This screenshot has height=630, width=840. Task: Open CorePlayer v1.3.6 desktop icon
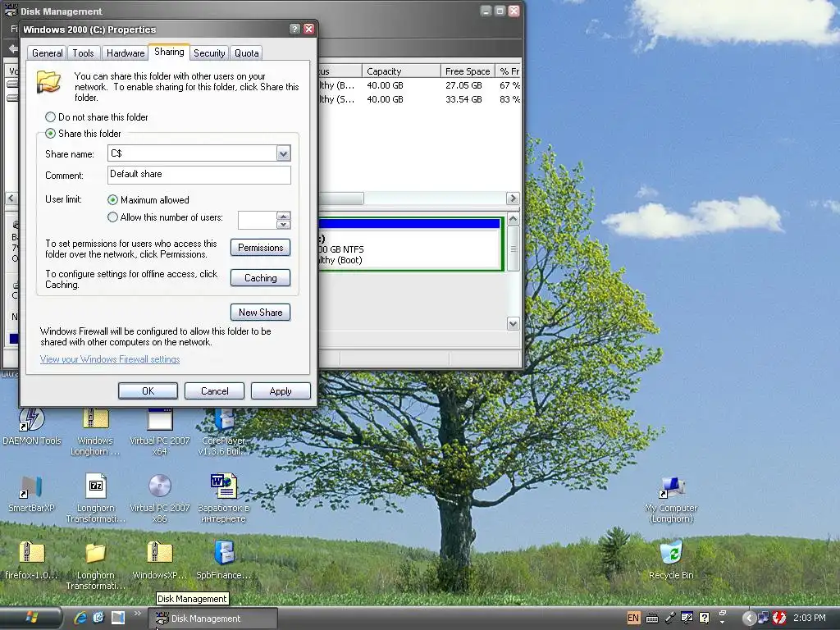coord(223,432)
